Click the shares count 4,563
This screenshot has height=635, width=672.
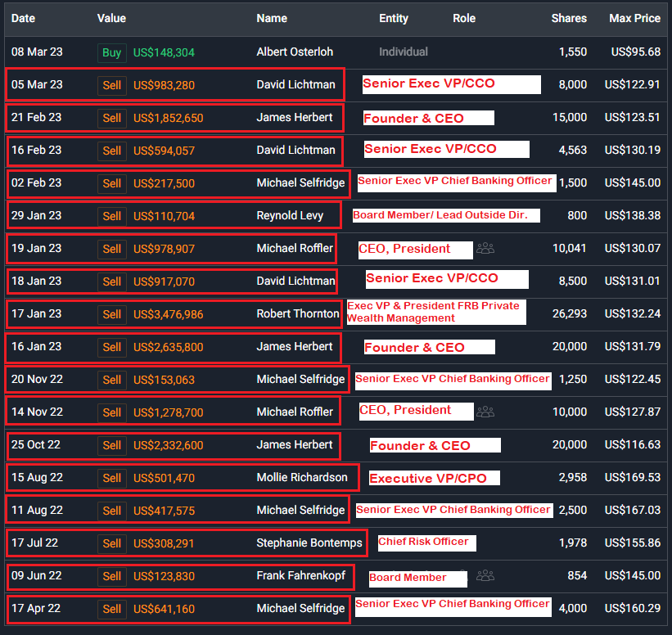(573, 150)
